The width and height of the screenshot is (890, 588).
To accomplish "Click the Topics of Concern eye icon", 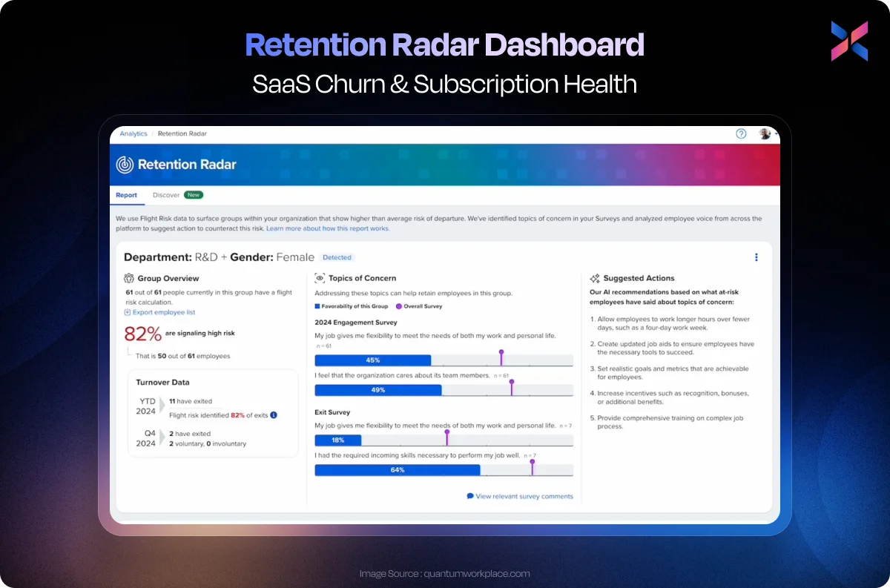I will tap(320, 278).
